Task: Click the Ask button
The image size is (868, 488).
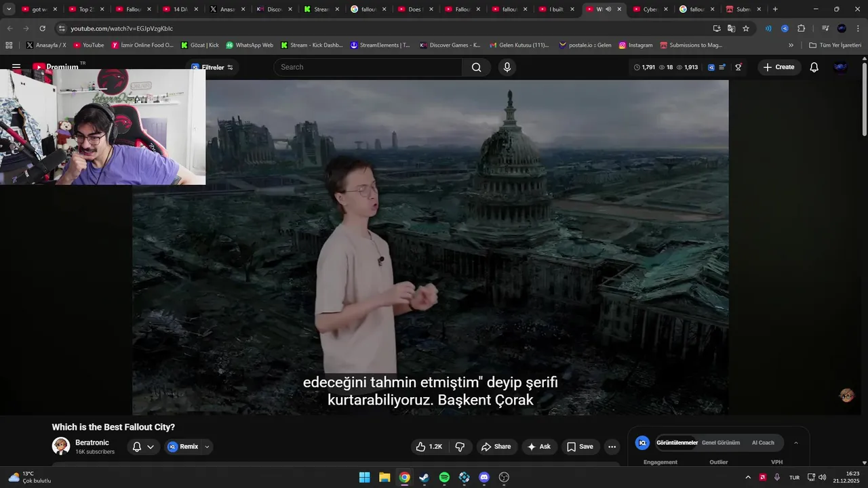Action: (539, 447)
